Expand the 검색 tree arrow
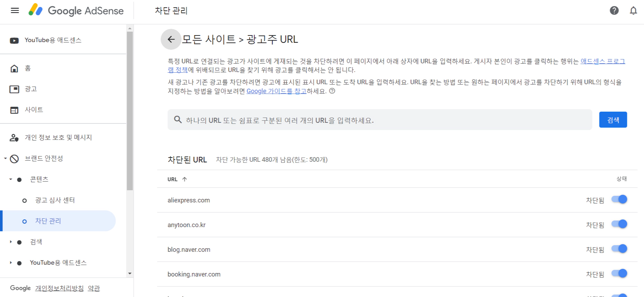 10,242
